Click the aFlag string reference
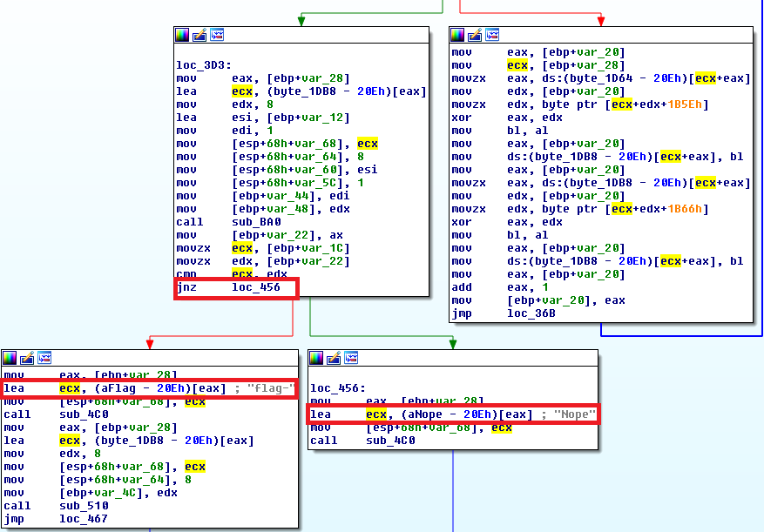764x532 pixels. [102, 389]
